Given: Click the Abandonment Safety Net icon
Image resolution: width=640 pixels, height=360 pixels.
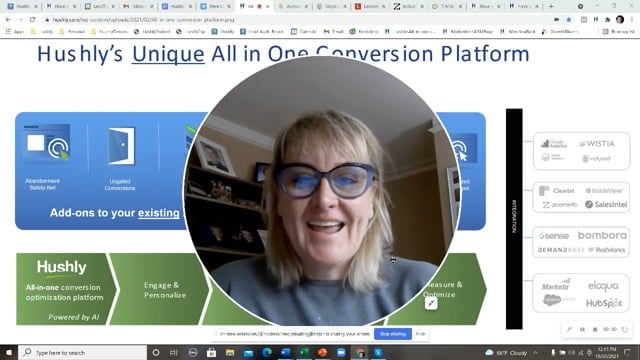Looking at the screenshot, I should pyautogui.click(x=46, y=144).
